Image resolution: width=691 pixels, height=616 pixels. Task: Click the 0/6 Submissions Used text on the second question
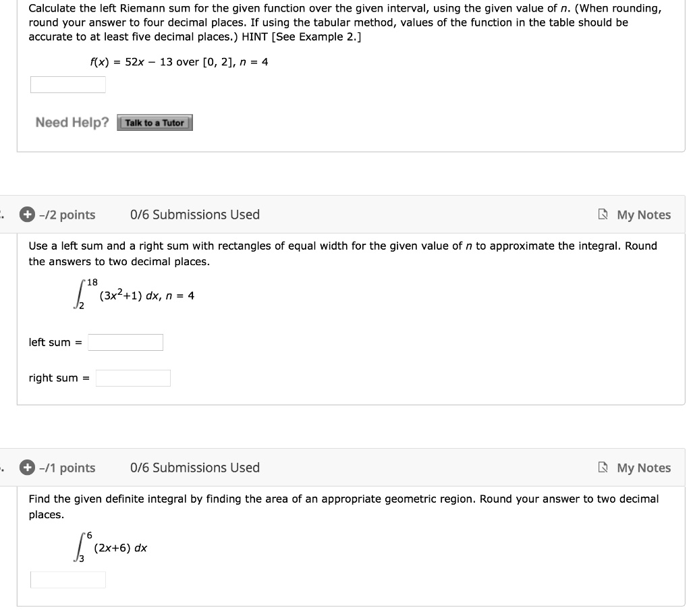tap(195, 215)
